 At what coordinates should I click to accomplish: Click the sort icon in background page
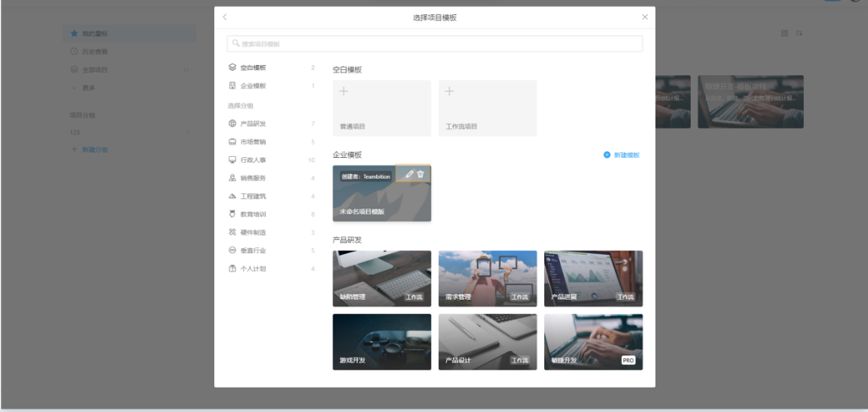coord(799,33)
